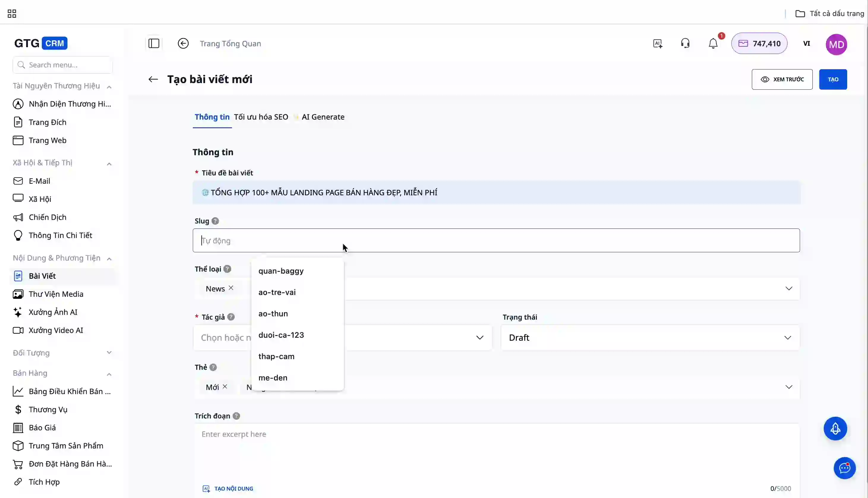The height and width of the screenshot is (498, 868).
Task: Open the Trạng thái Draft dropdown
Action: click(x=650, y=337)
